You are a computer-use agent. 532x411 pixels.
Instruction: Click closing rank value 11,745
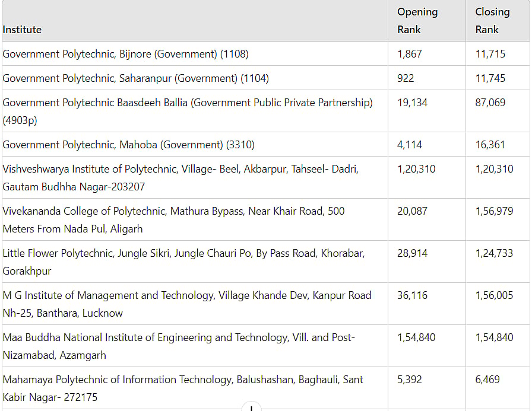[x=490, y=78]
